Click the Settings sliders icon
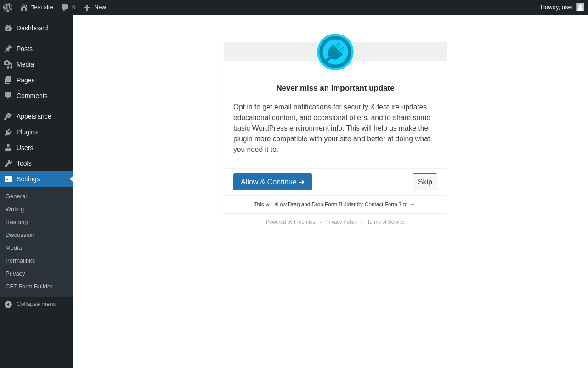588x368 pixels. click(8, 179)
